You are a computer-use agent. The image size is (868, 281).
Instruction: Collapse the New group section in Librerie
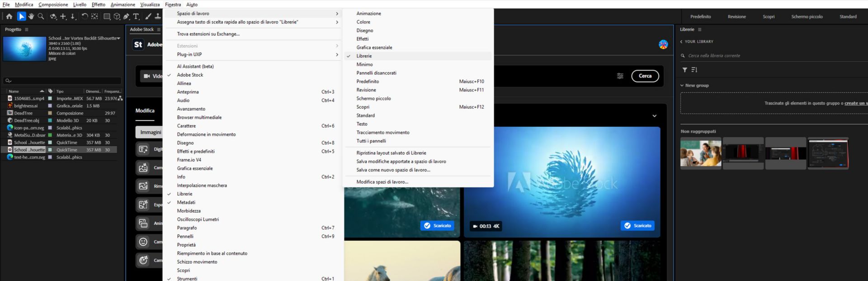coord(682,86)
